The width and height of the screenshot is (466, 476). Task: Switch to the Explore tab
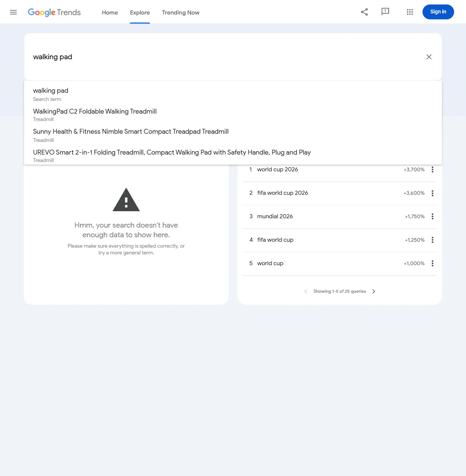tap(140, 12)
